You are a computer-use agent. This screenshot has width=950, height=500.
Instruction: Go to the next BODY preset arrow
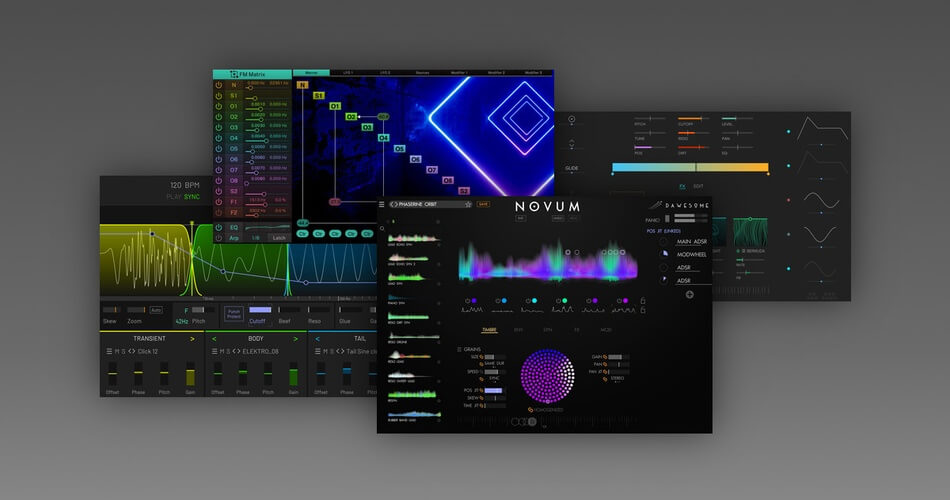[x=296, y=339]
